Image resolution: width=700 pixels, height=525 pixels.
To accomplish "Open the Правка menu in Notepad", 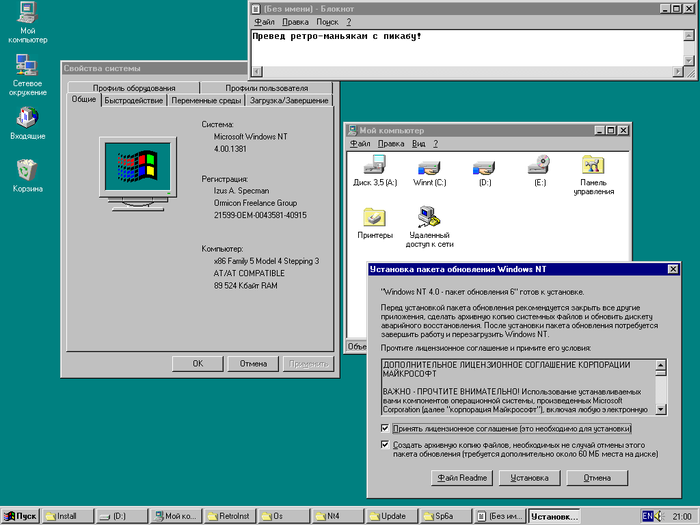I will 295,21.
